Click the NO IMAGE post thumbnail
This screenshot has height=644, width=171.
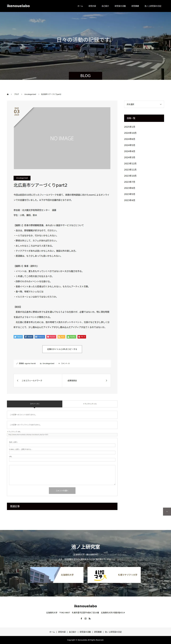tap(62, 138)
